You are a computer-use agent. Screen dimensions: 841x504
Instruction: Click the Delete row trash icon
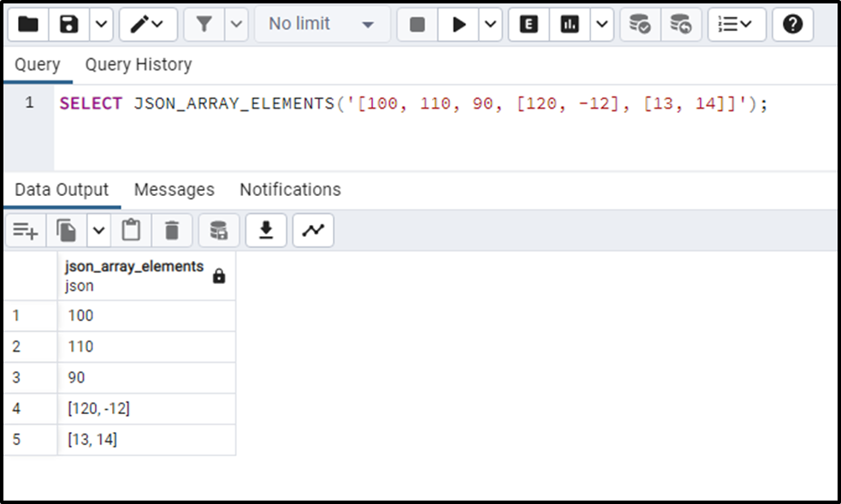point(172,230)
